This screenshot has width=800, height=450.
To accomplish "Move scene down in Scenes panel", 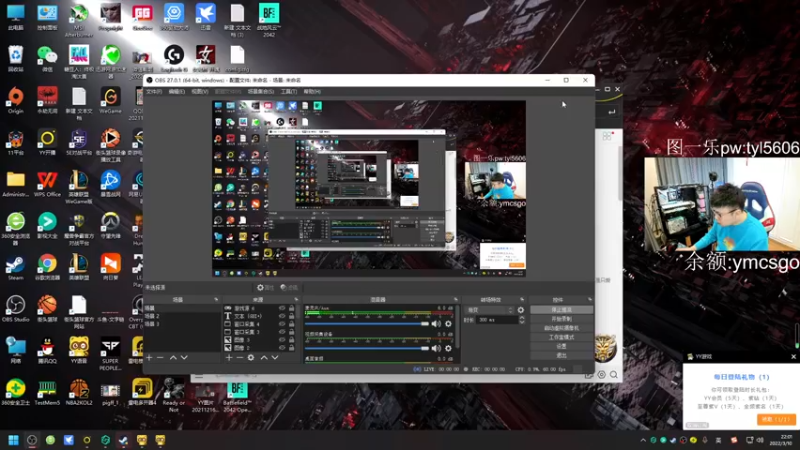I will [184, 358].
